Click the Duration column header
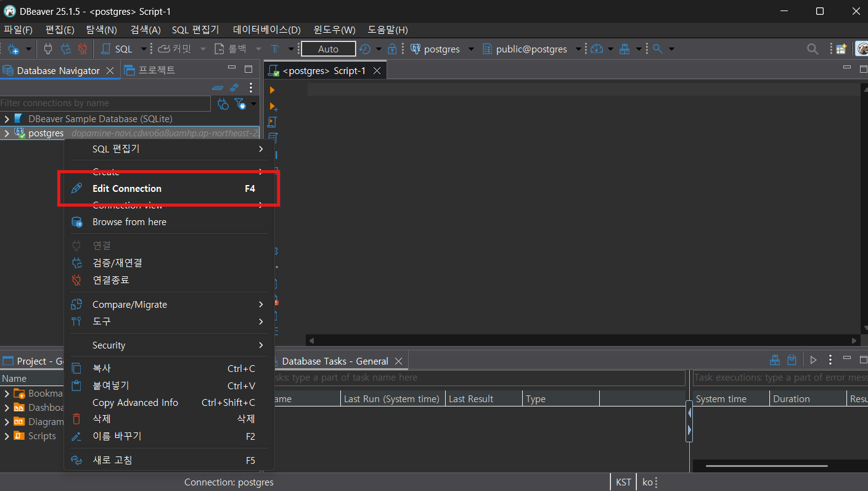The image size is (868, 491). tap(808, 399)
